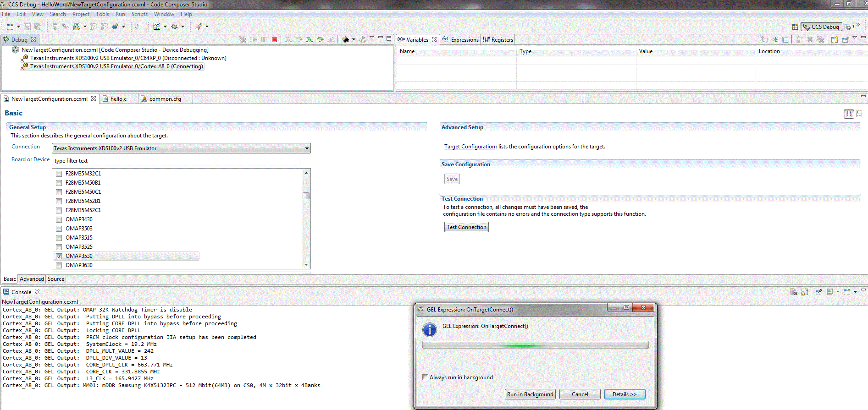Click the red Terminate button in Debug view
The width and height of the screenshot is (868, 410).
point(274,40)
